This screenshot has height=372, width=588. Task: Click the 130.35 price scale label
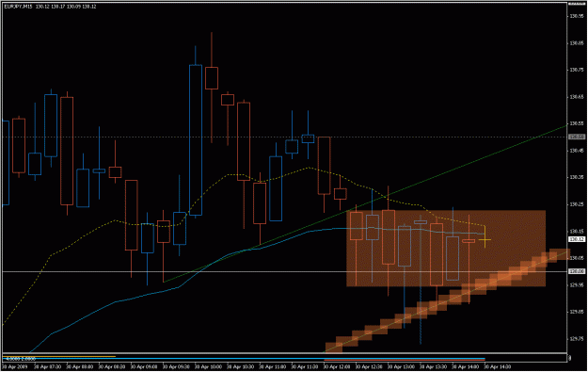pyautogui.click(x=577, y=177)
